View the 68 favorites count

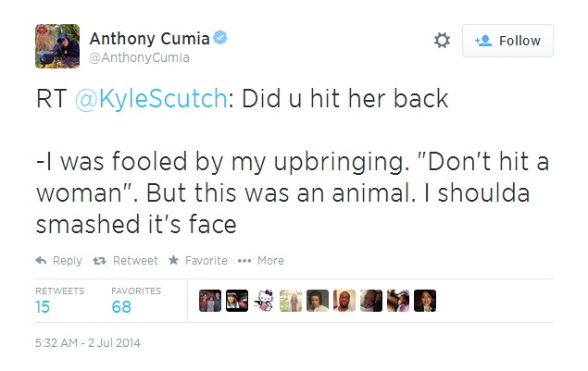121,307
